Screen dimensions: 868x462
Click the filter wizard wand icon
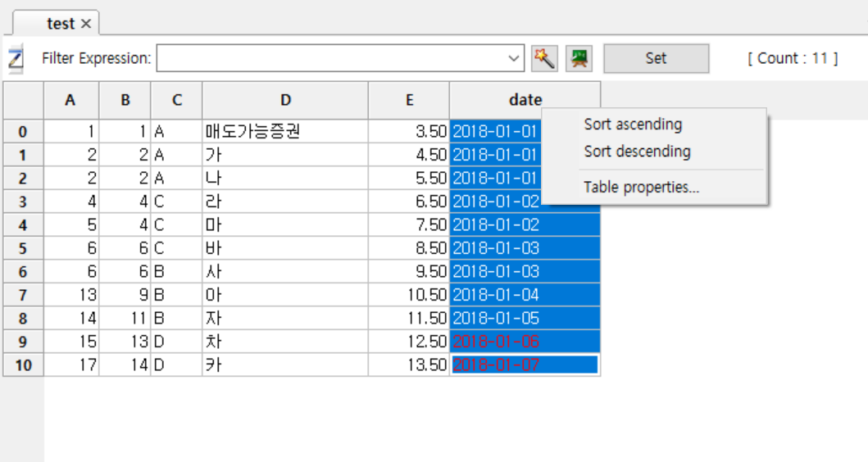pos(544,58)
